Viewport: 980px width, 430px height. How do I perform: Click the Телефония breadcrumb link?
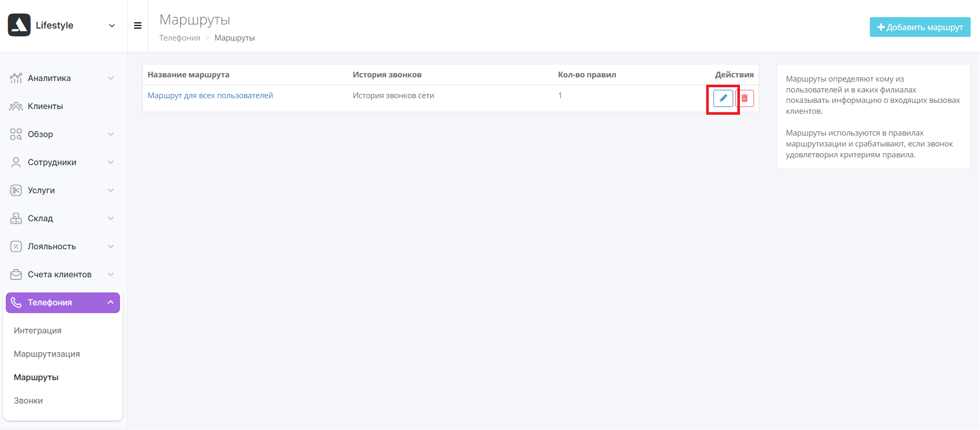pos(179,38)
